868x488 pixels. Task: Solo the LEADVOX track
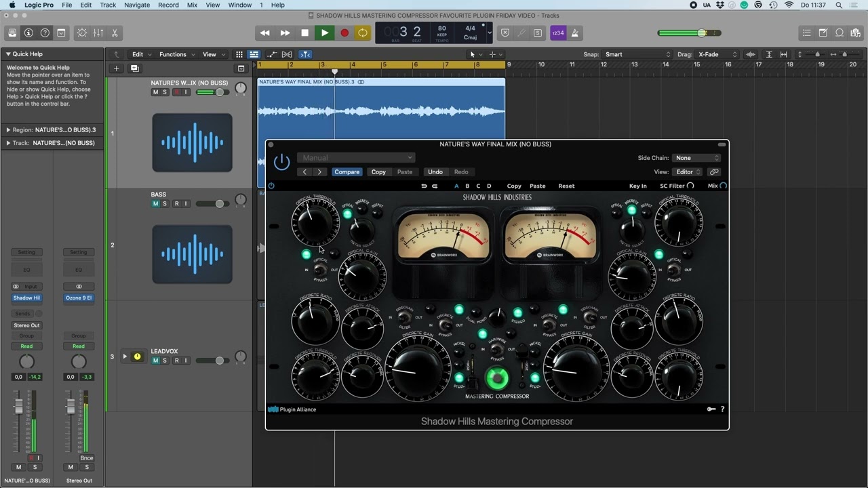(165, 361)
